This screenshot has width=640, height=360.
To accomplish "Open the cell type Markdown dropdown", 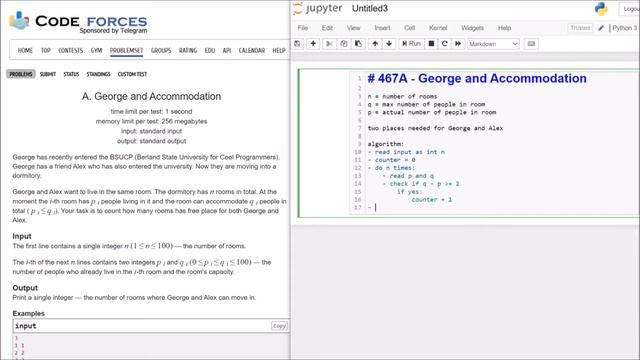I will [493, 44].
